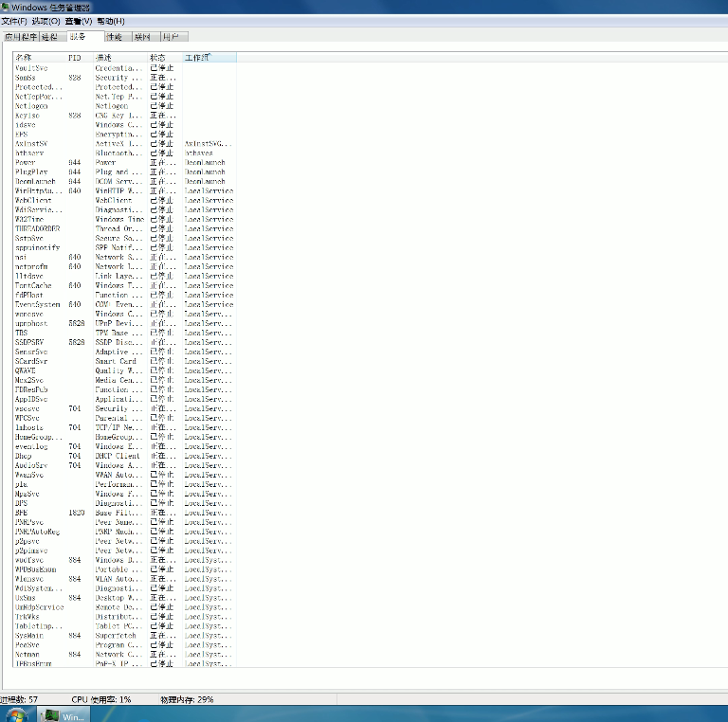The height and width of the screenshot is (722, 728).
Task: Select the PlugPlay service row
Action: [x=125, y=172]
